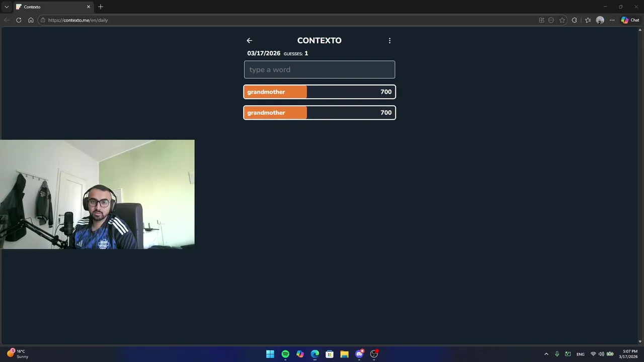
Task: Open Spotify from the taskbar
Action: pyautogui.click(x=285, y=354)
